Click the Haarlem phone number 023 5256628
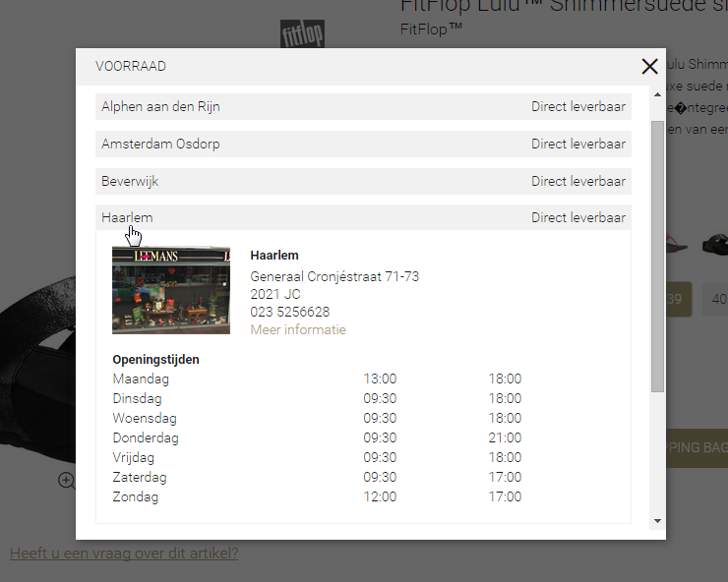This screenshot has height=582, width=728. click(289, 312)
